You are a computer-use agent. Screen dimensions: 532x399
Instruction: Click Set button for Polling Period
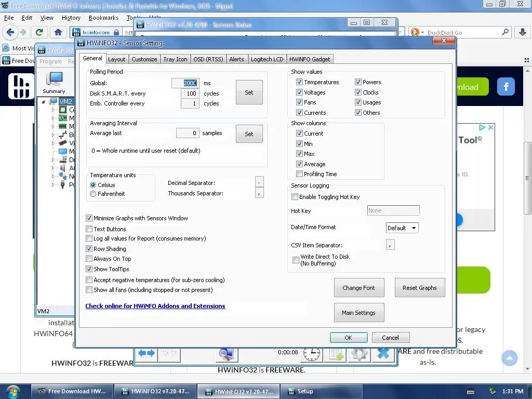pyautogui.click(x=249, y=92)
